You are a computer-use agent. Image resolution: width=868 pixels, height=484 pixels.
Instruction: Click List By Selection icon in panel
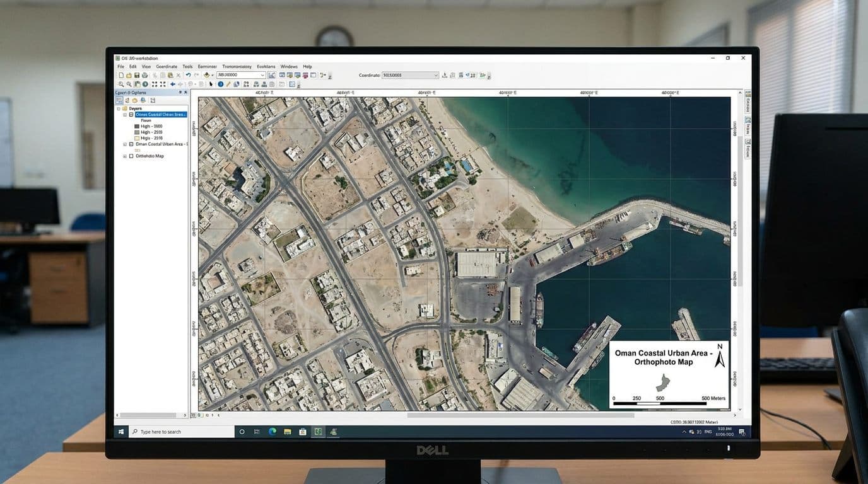pyautogui.click(x=143, y=100)
